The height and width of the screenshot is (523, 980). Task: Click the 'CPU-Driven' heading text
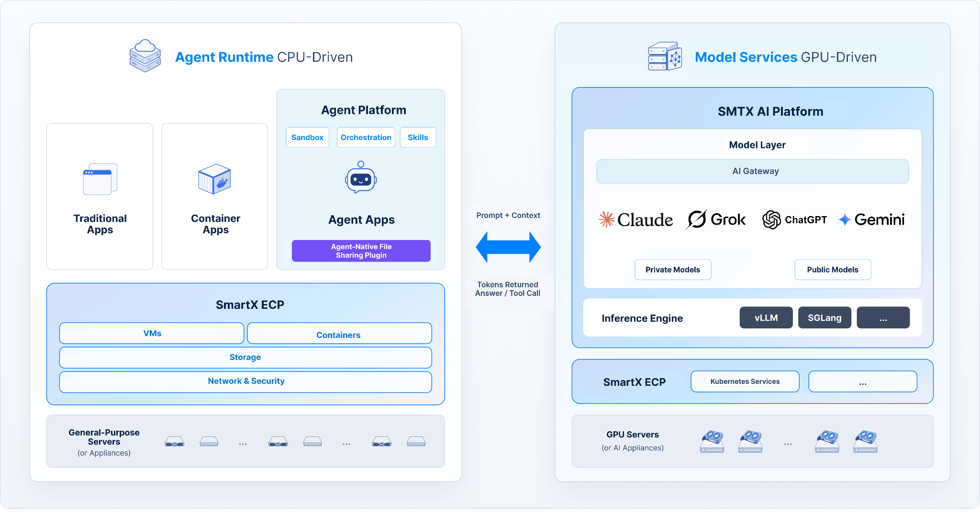pos(315,57)
